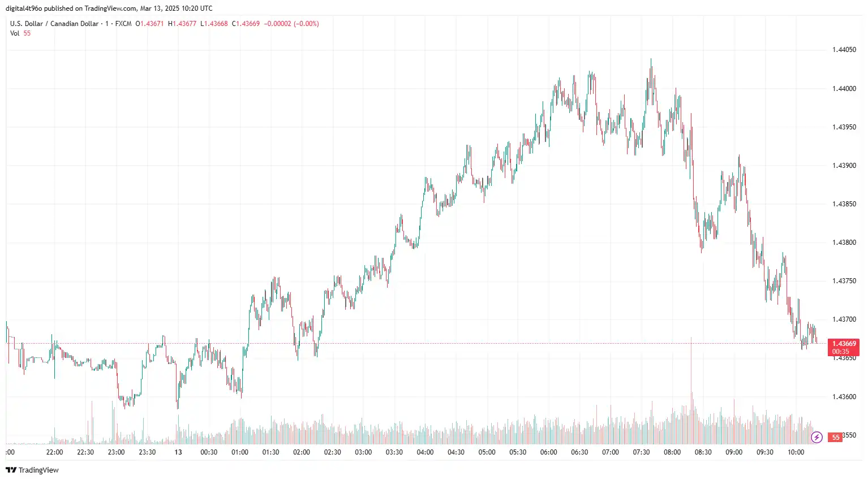Click the 22:30 time axis label
This screenshot has width=868, height=480.
click(x=85, y=452)
